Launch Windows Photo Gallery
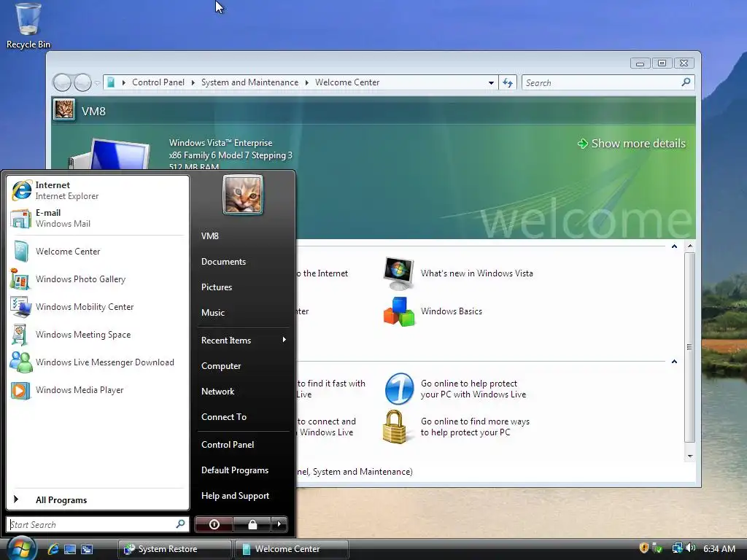 [97, 279]
